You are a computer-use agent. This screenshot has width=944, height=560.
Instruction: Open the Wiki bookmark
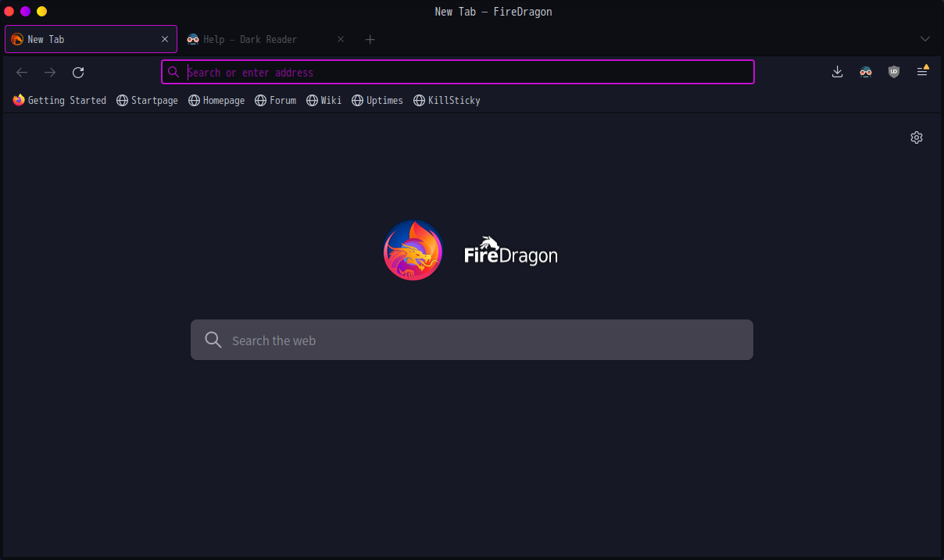pyautogui.click(x=324, y=100)
